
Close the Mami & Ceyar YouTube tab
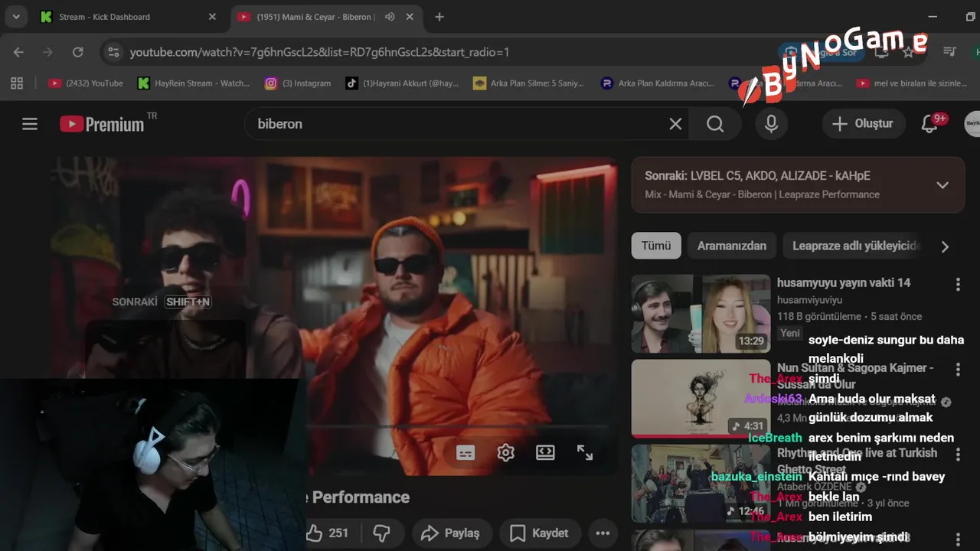tap(410, 17)
